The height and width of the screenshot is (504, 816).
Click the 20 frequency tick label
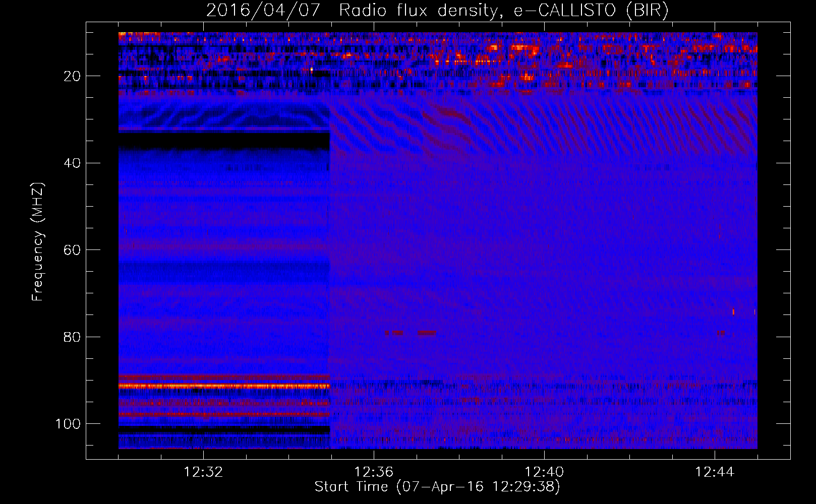[x=72, y=76]
